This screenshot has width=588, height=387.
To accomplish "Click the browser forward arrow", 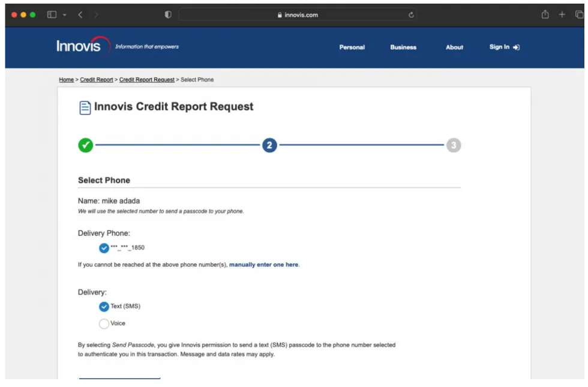I will point(96,14).
